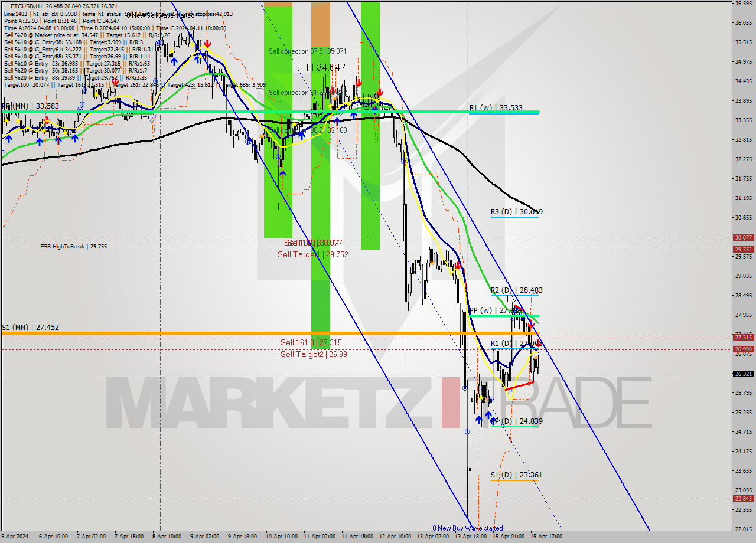Click 'Sell %10 @ C_Entry38: 33.168' line
This screenshot has height=543, width=756.
pos(73,42)
